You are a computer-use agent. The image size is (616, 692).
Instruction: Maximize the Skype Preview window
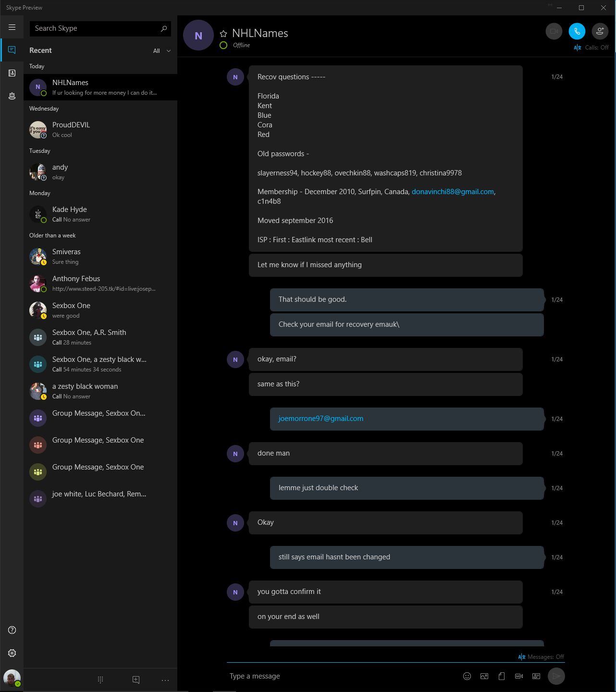581,8
